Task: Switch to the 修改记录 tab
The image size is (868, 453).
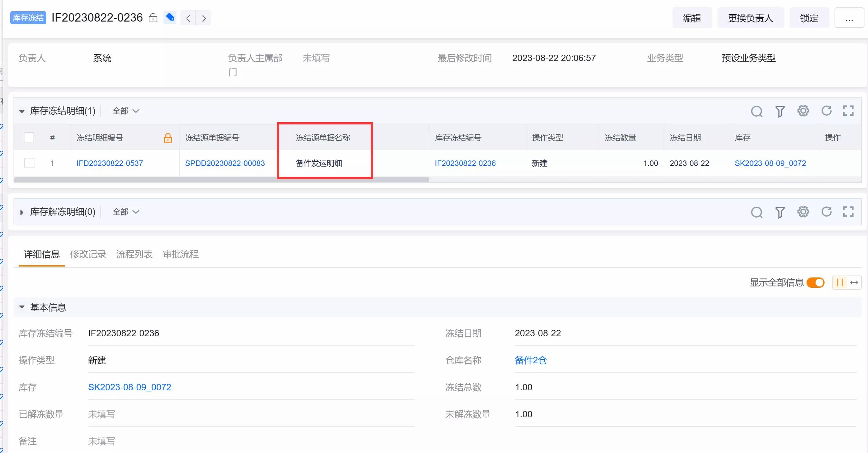Action: [88, 254]
